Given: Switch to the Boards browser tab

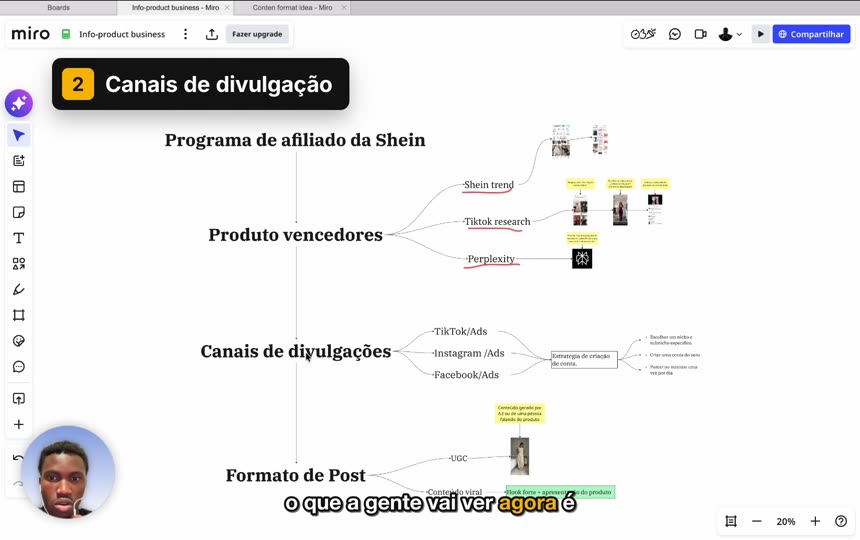Looking at the screenshot, I should click(x=58, y=8).
